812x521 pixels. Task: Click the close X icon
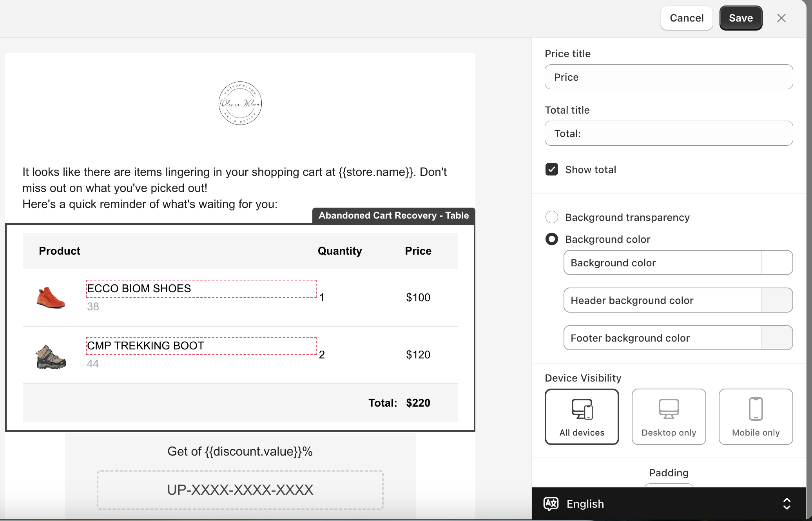[781, 18]
